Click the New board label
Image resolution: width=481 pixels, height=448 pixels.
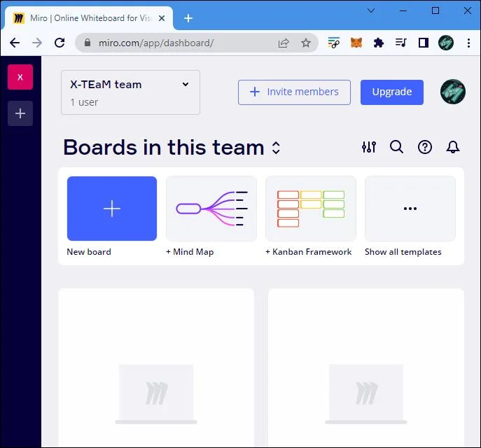click(x=89, y=252)
